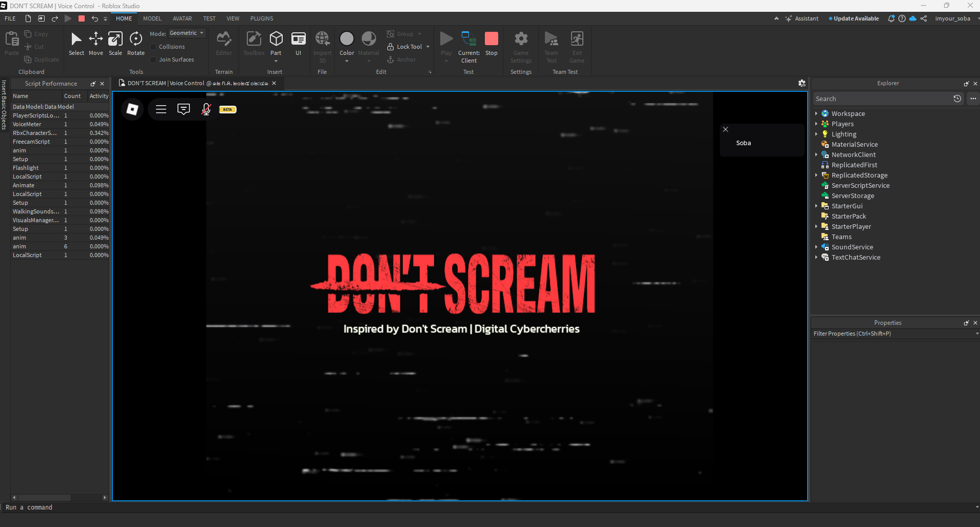This screenshot has width=980, height=527.
Task: Switch to the PLUGINS tab
Action: 262,18
